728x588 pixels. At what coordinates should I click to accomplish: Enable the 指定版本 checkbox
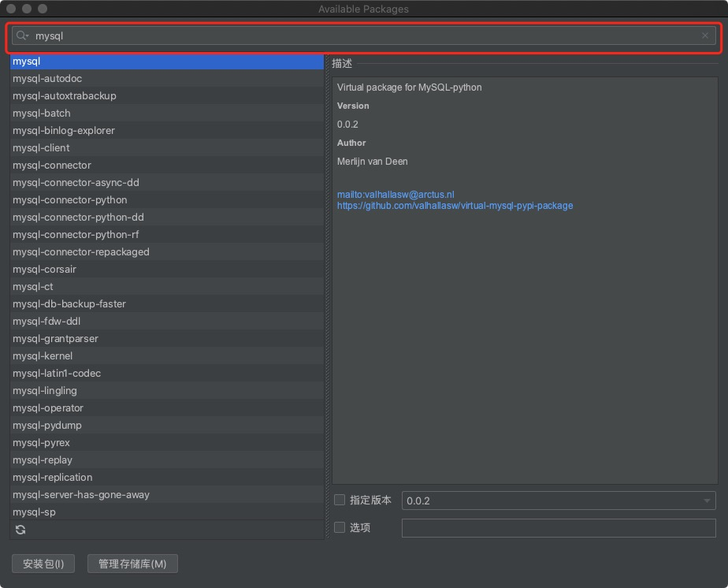coord(340,500)
